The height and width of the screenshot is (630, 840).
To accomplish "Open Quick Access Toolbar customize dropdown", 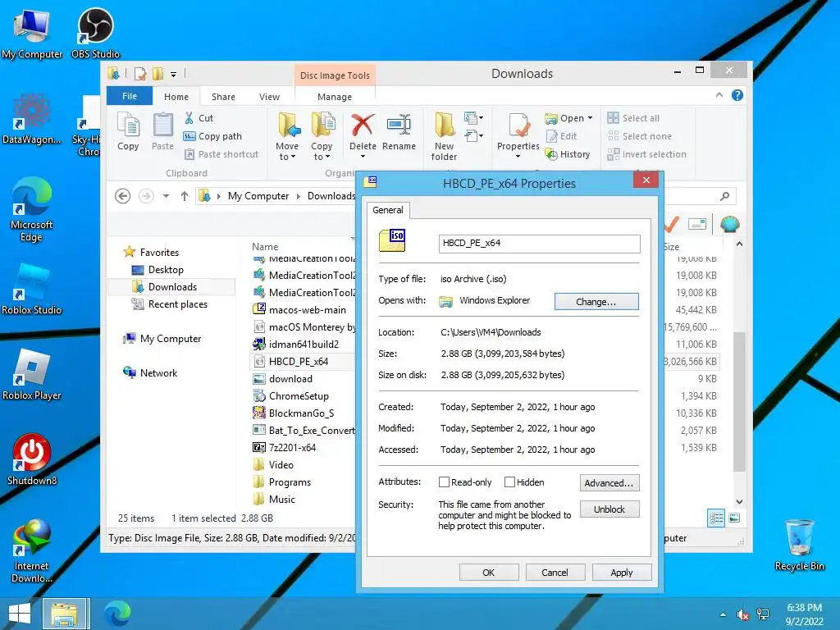I will coord(174,74).
